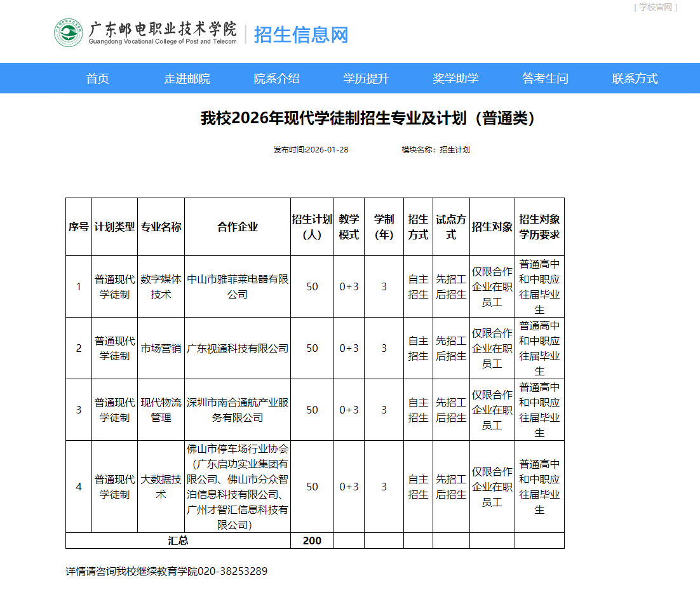The image size is (700, 592).
Task: Open the 学历提升 navigation item
Action: (x=365, y=78)
